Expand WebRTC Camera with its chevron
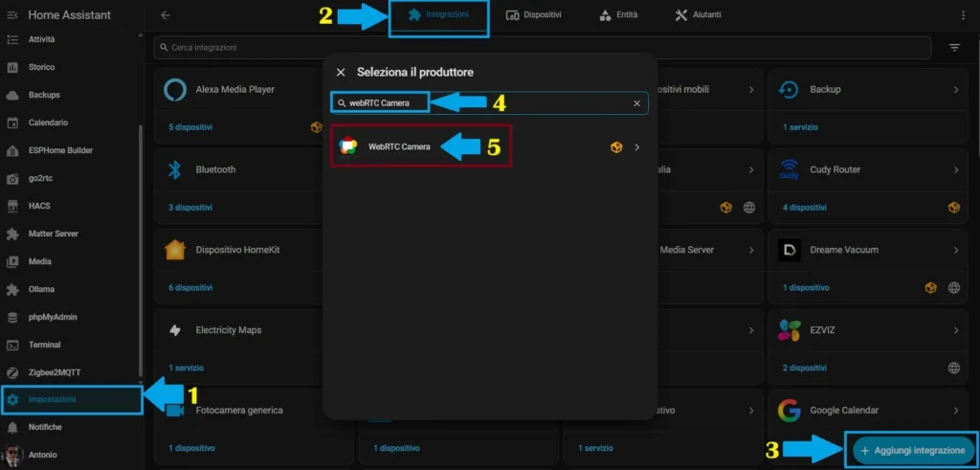Viewport: 980px width, 470px height. pos(636,147)
